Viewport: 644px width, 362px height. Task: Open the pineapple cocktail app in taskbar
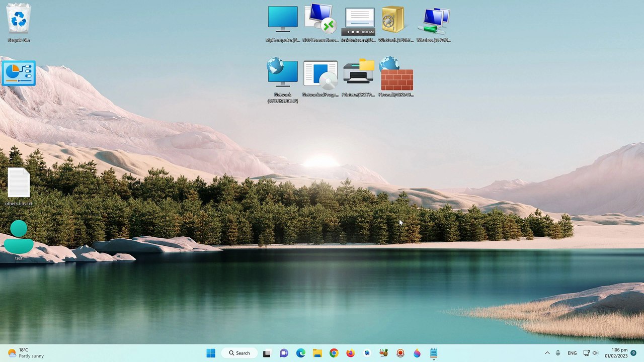[384, 353]
